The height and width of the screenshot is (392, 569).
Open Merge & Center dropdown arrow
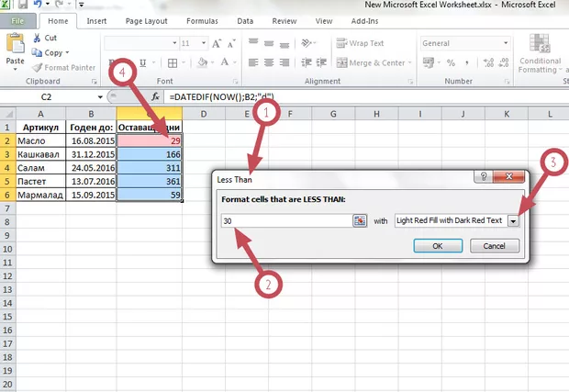pyautogui.click(x=410, y=62)
